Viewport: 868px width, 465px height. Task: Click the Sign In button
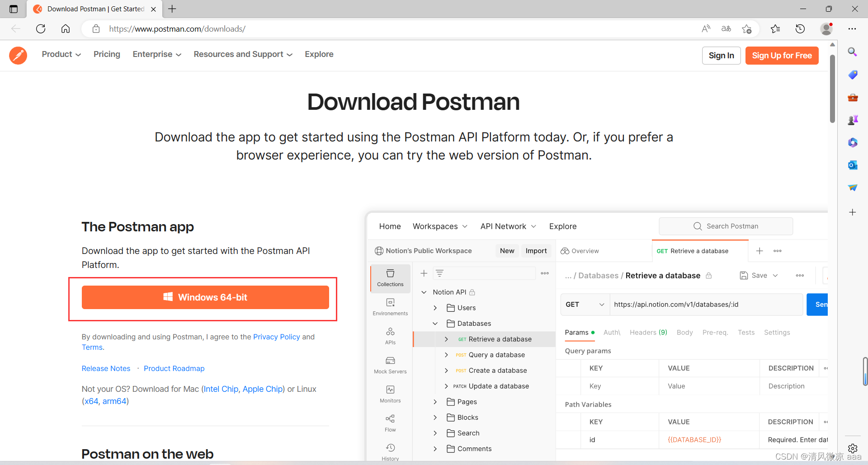coord(721,56)
